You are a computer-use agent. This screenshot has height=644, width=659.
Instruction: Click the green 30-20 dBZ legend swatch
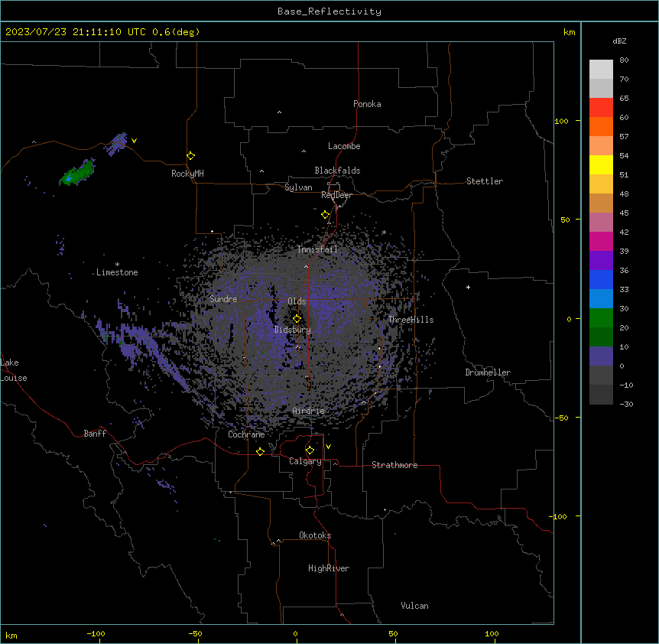click(601, 318)
